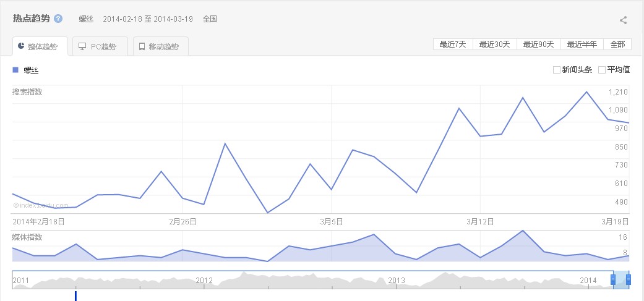Click the 3月19日 axis date label
Screen dimensions: 644x301
click(x=616, y=222)
